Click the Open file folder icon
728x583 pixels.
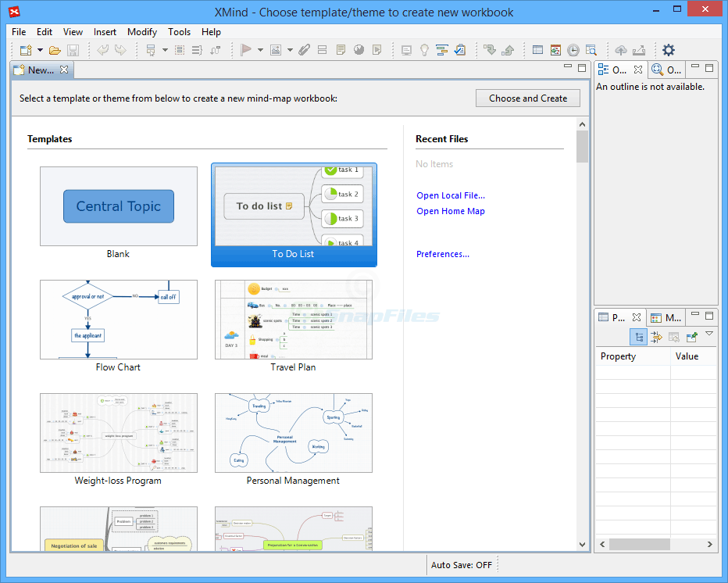tap(55, 50)
